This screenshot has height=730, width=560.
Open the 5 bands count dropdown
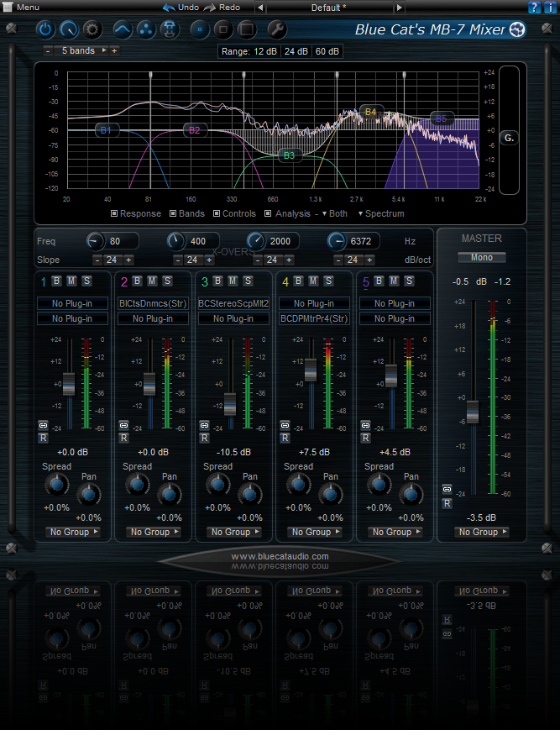click(x=82, y=50)
